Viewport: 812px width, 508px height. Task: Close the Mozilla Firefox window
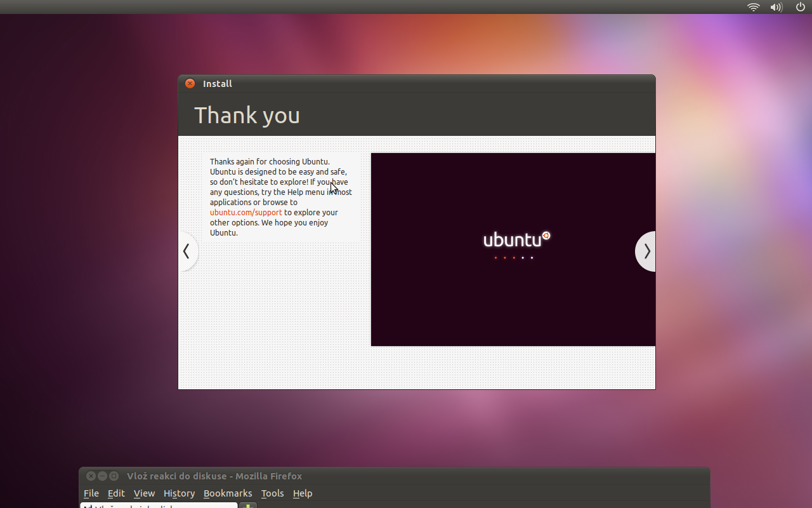point(91,476)
